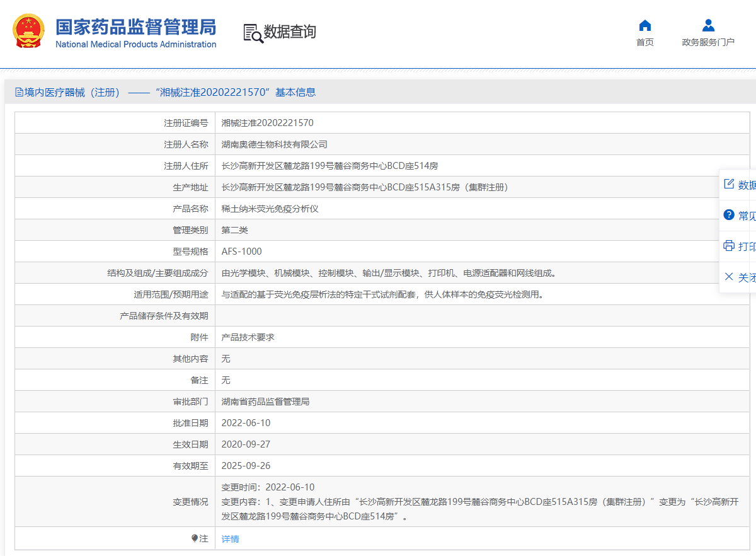This screenshot has height=556, width=756.
Task: Click the edit pencil icon for 数据纠错
Action: (728, 182)
